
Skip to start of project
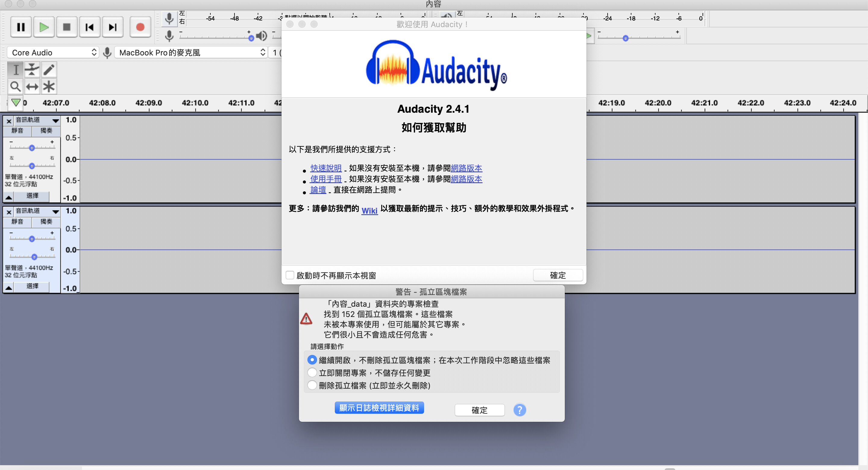pos(90,27)
